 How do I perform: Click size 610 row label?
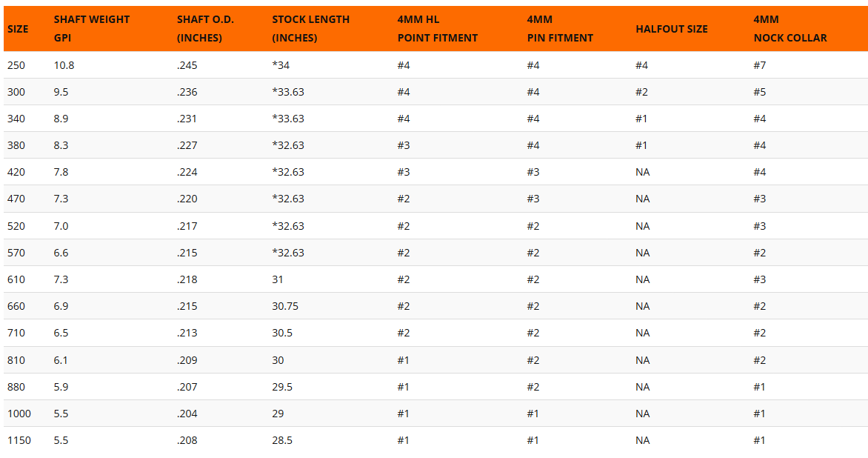[x=16, y=279]
